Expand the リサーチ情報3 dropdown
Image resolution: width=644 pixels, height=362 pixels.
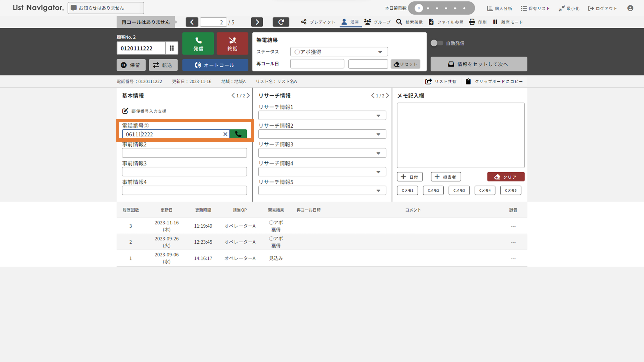(x=322, y=153)
